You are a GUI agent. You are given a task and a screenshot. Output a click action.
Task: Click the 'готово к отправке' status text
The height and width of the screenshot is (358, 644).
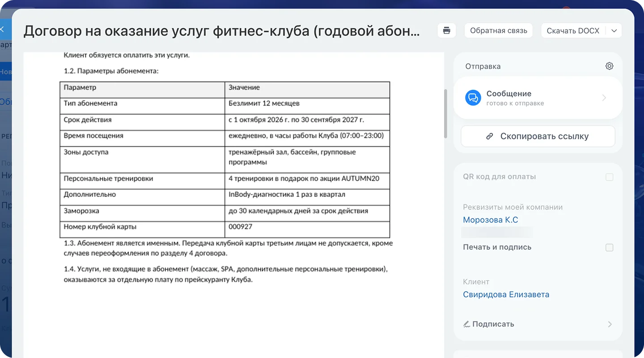tap(515, 103)
